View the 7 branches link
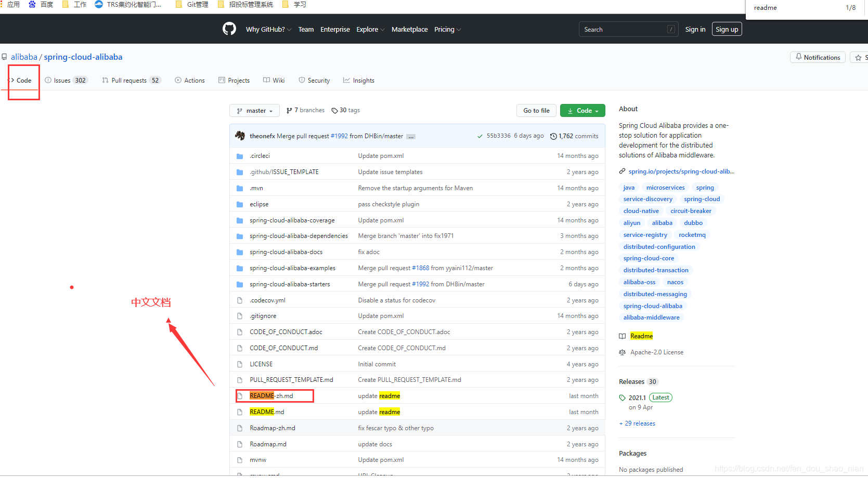 305,110
